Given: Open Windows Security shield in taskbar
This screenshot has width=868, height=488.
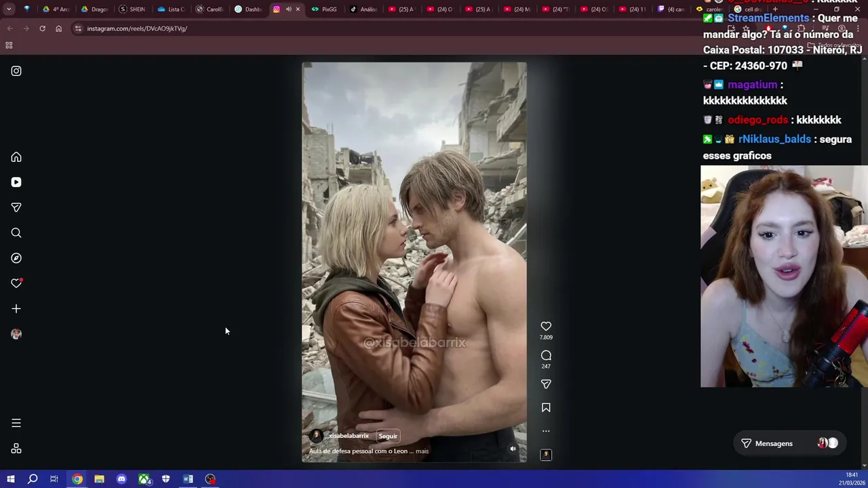Looking at the screenshot, I should click(165, 479).
